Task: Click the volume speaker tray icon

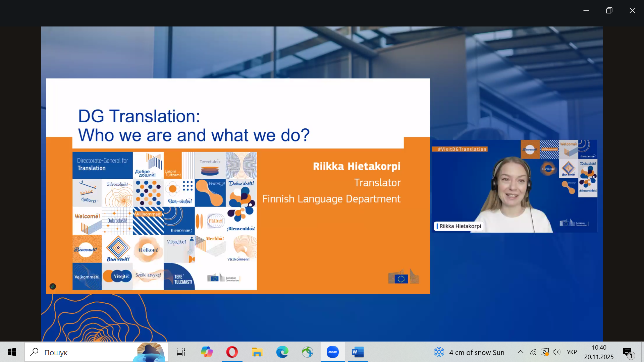Action: [x=556, y=352]
